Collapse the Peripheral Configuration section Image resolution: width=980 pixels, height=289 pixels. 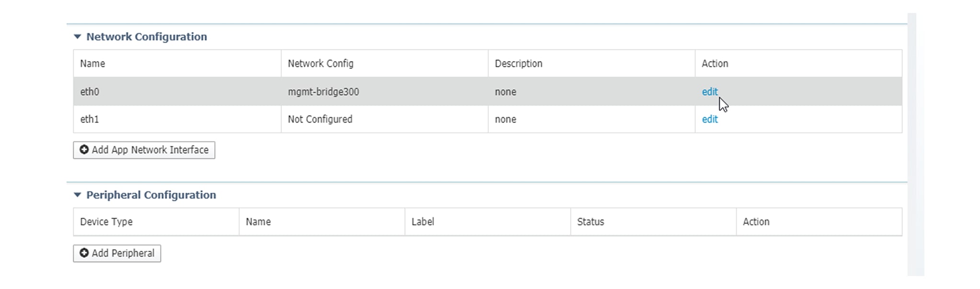click(x=77, y=195)
